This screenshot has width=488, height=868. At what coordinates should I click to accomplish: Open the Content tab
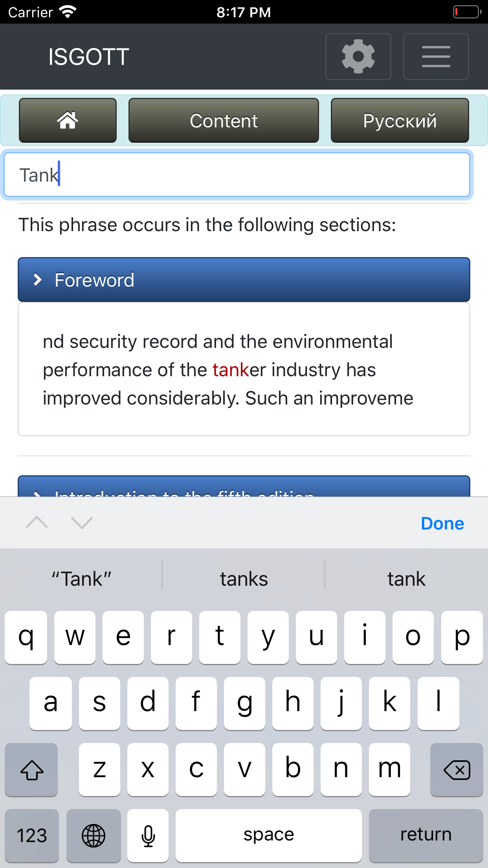point(224,120)
